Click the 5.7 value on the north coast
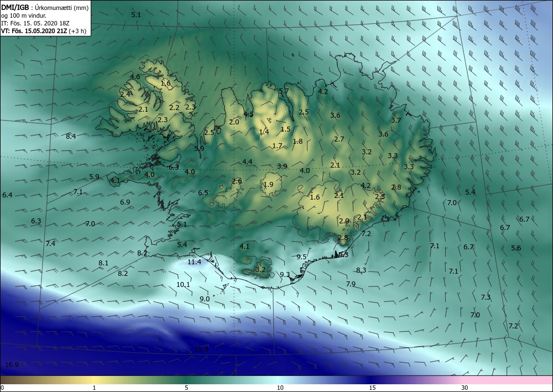The height and width of the screenshot is (392, 553). 284,91
